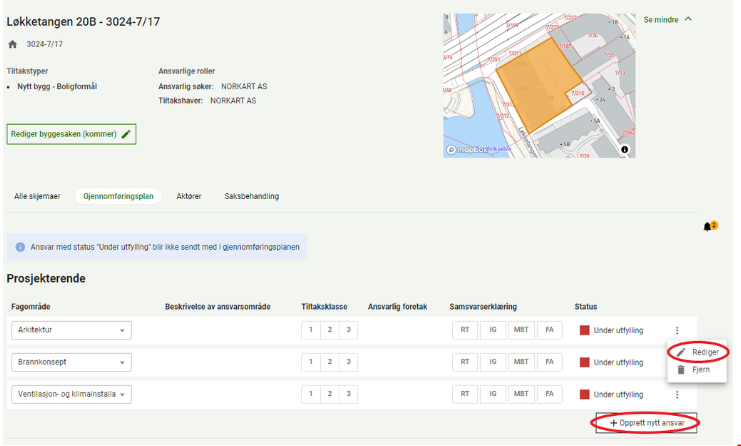This screenshot has width=741, height=446.
Task: Click the notification bell icon
Action: [708, 227]
